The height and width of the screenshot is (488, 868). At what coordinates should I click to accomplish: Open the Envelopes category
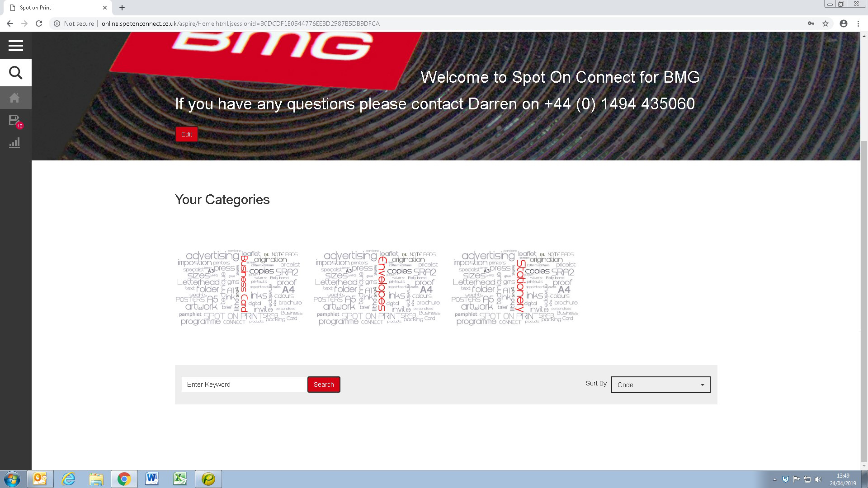pos(377,287)
